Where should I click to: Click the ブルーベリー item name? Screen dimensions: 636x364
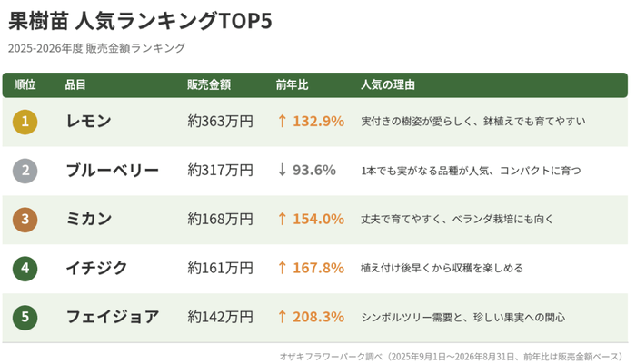(x=113, y=171)
